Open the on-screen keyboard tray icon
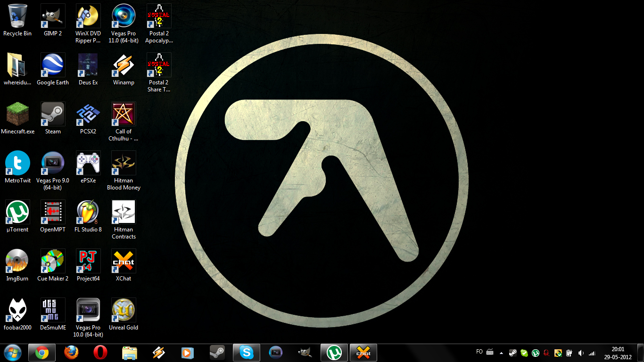The image size is (644, 362). 490,353
